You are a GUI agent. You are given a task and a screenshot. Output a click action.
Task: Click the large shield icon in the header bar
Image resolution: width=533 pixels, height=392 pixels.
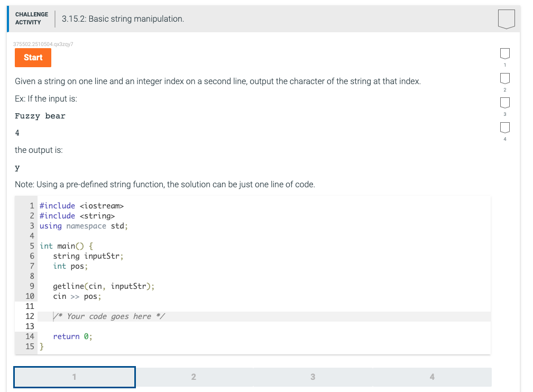506,18
